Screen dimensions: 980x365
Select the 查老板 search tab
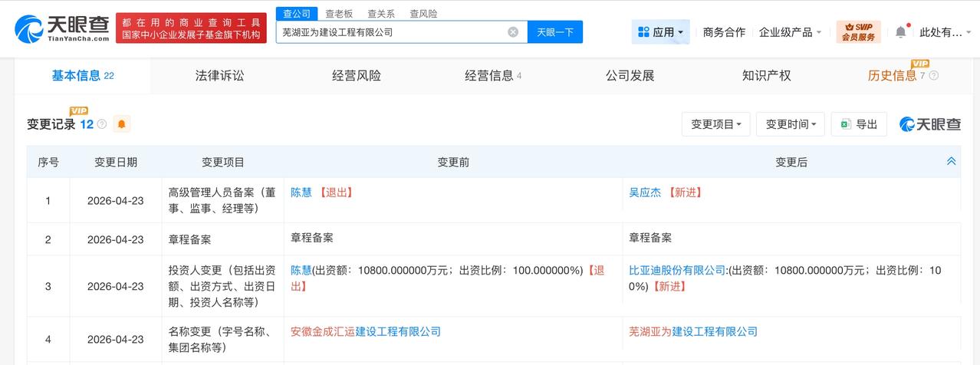click(339, 14)
